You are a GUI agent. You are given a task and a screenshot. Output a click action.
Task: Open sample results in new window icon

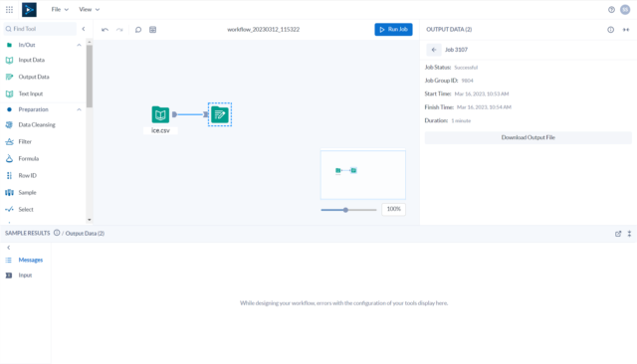618,234
